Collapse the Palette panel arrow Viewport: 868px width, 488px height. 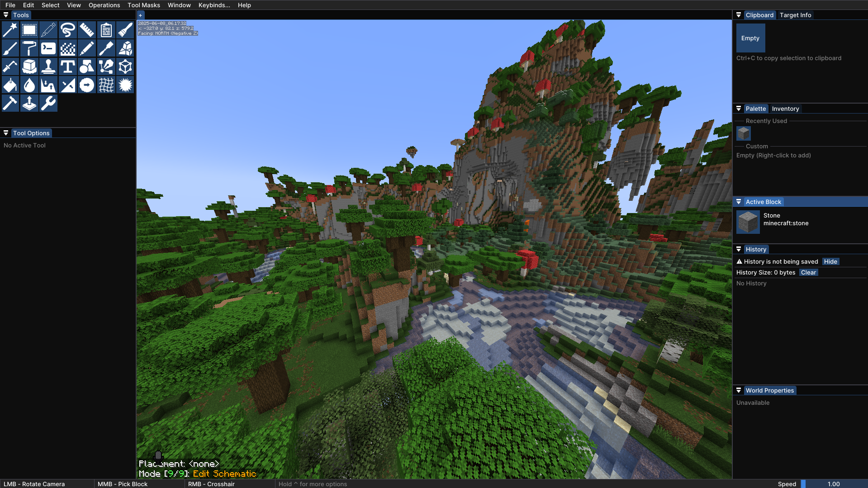pyautogui.click(x=739, y=109)
